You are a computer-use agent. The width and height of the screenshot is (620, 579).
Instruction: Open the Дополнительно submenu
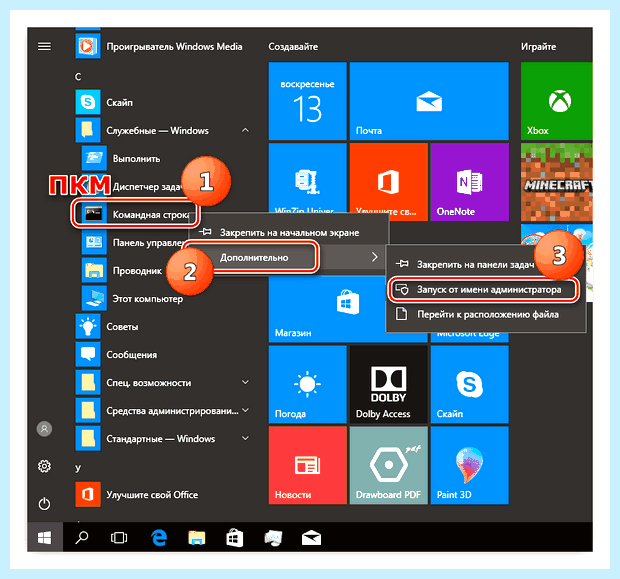pos(289,257)
